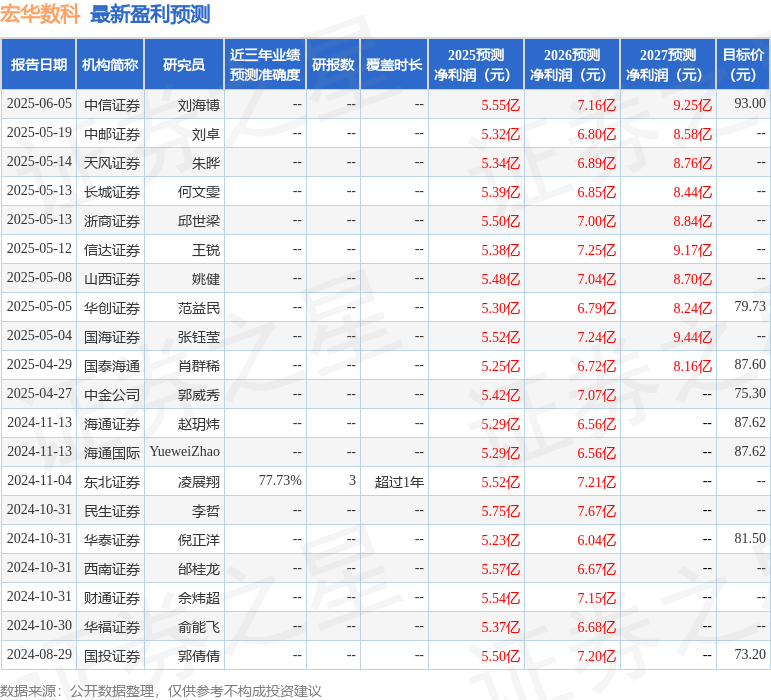Click the 目标价 column header
Image resolution: width=771 pixels, height=700 pixels.
point(743,65)
